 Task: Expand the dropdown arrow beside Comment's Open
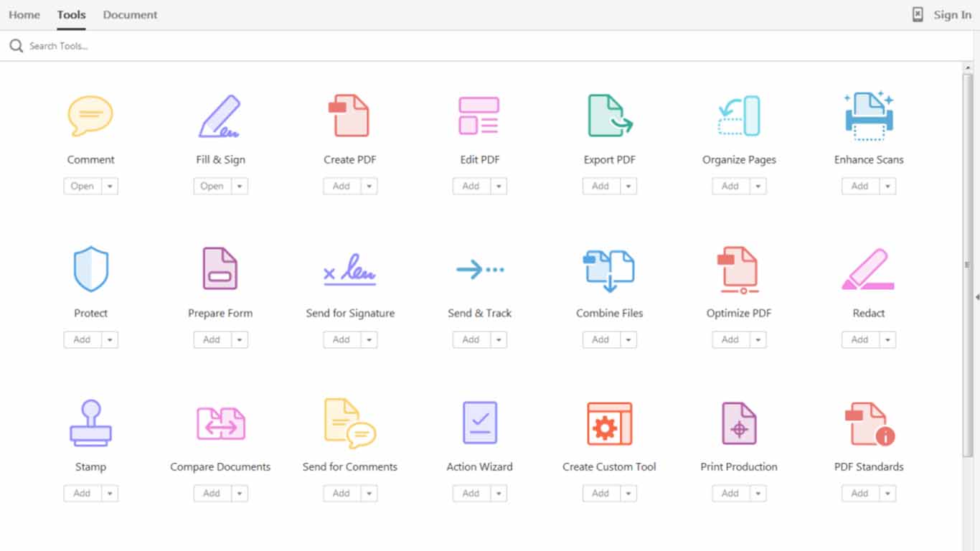[x=110, y=187]
